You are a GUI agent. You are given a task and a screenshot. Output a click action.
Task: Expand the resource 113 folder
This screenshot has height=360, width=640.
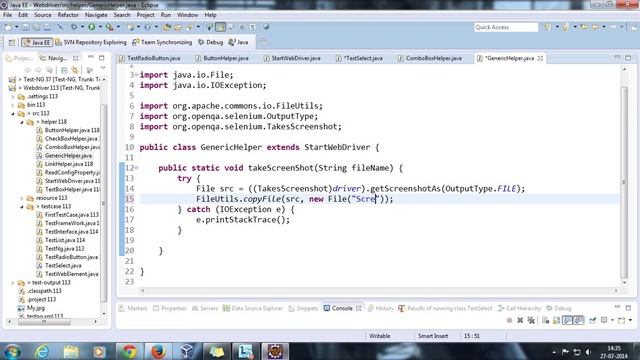coord(22,198)
